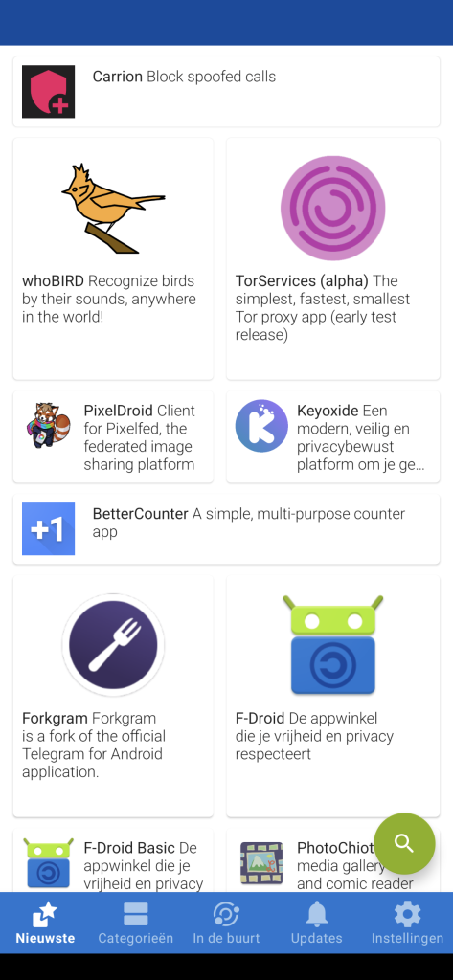Open the Carrion shield app icon
Viewport: 453px width, 980px height.
(x=48, y=91)
